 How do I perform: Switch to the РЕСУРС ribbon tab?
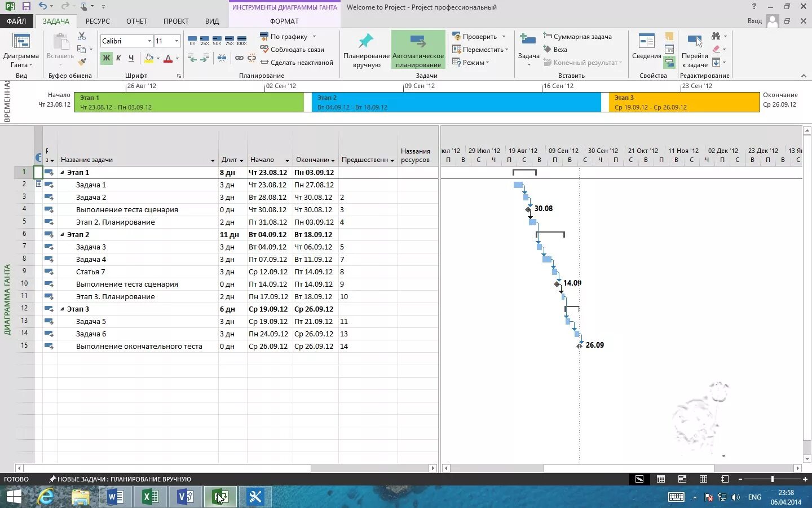[x=98, y=21]
